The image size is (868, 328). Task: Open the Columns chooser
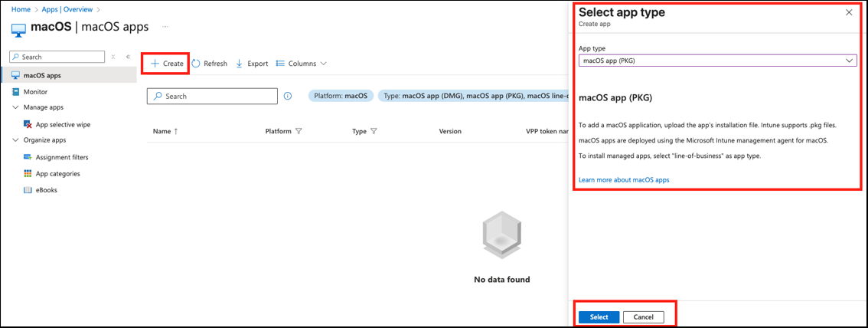click(x=301, y=64)
